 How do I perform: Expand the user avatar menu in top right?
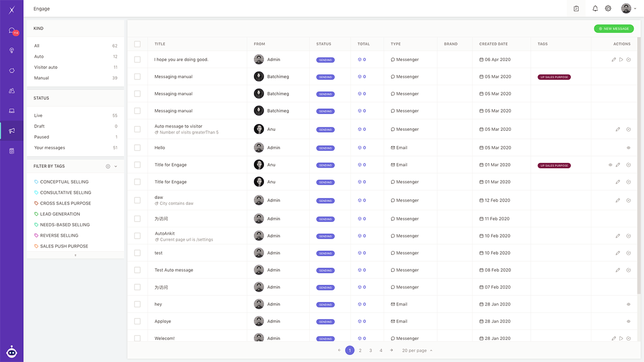(628, 9)
